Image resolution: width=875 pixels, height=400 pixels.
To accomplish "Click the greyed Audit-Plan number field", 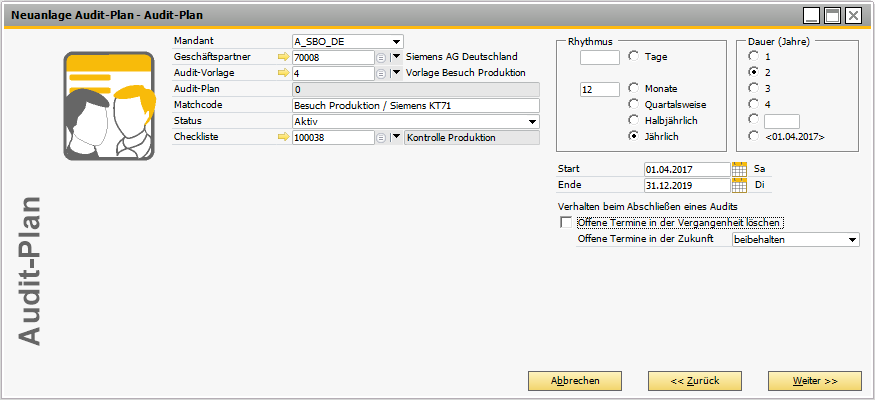I will click(416, 89).
